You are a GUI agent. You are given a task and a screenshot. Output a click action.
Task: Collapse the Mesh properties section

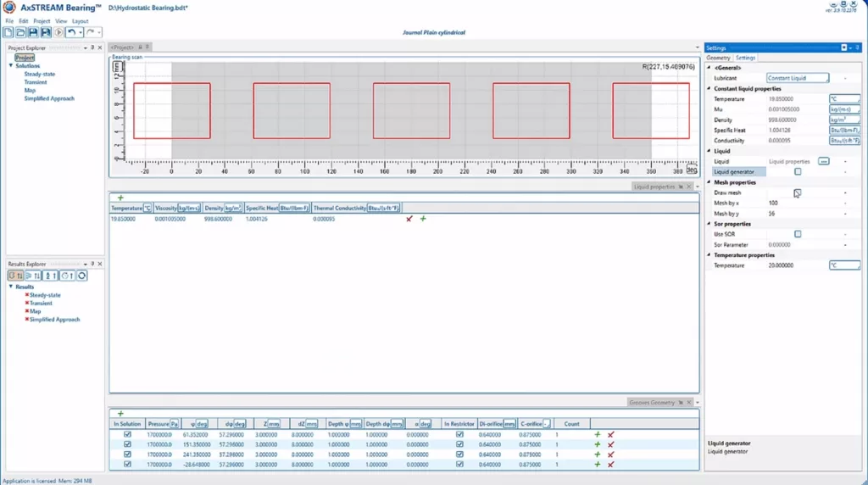coord(709,182)
